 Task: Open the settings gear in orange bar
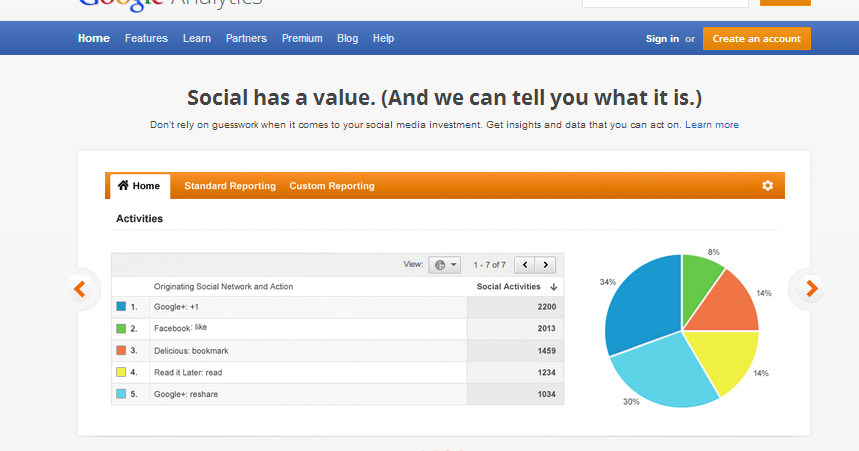pyautogui.click(x=768, y=185)
